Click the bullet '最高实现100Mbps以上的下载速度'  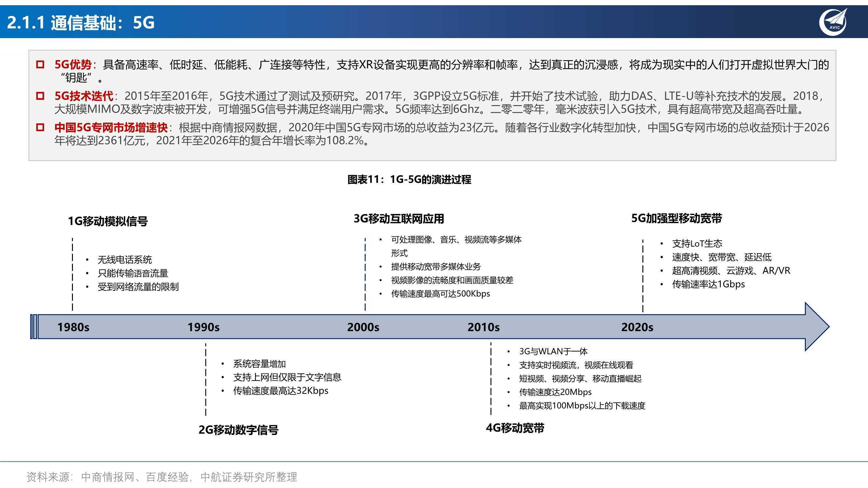(x=582, y=405)
